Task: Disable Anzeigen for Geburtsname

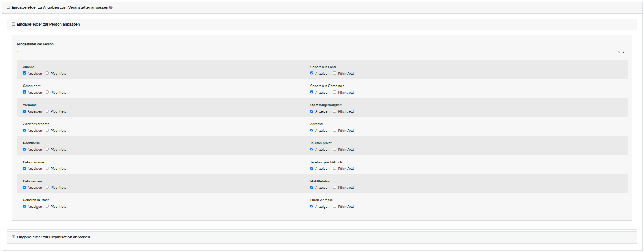Action: click(x=24, y=168)
